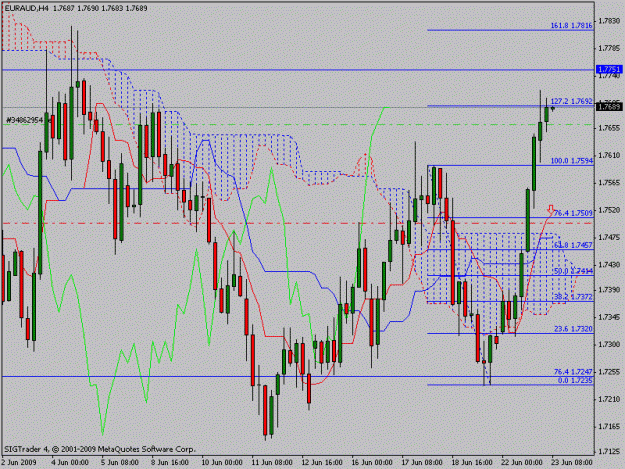Click the 1.7475 price axis value
625x469 pixels.
click(x=609, y=237)
